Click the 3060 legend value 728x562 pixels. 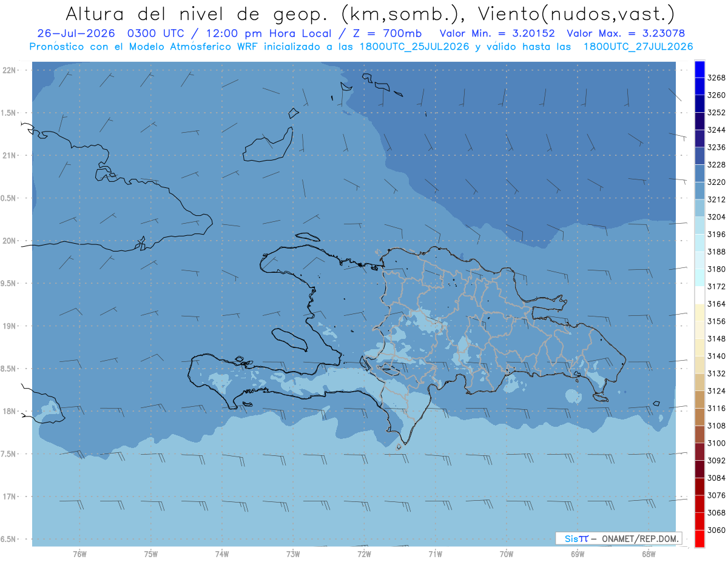tap(716, 530)
